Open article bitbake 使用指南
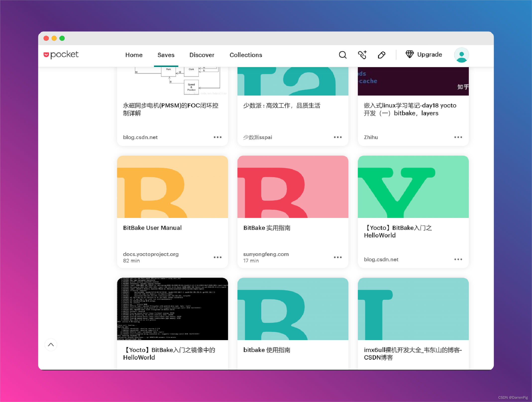The width and height of the screenshot is (532, 402). 267,350
